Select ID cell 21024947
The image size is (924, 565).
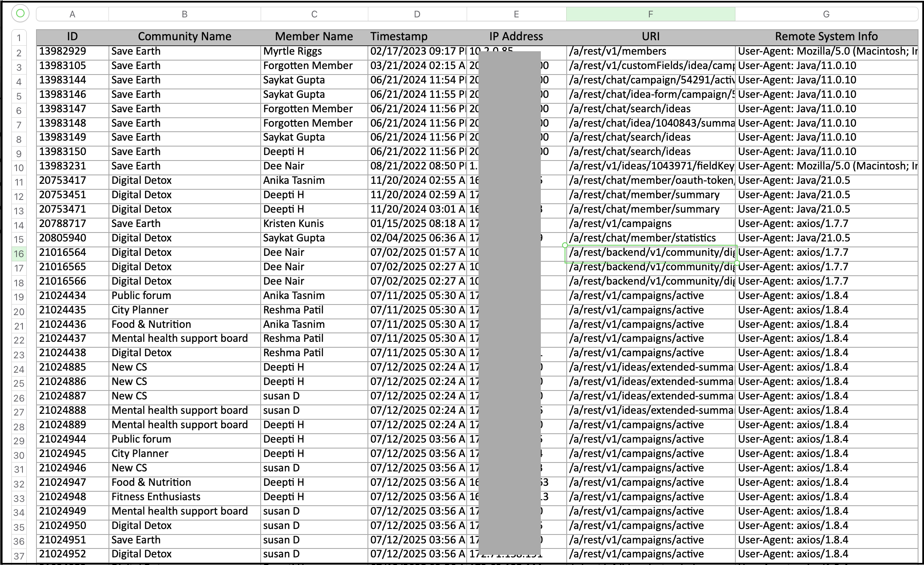[72, 483]
